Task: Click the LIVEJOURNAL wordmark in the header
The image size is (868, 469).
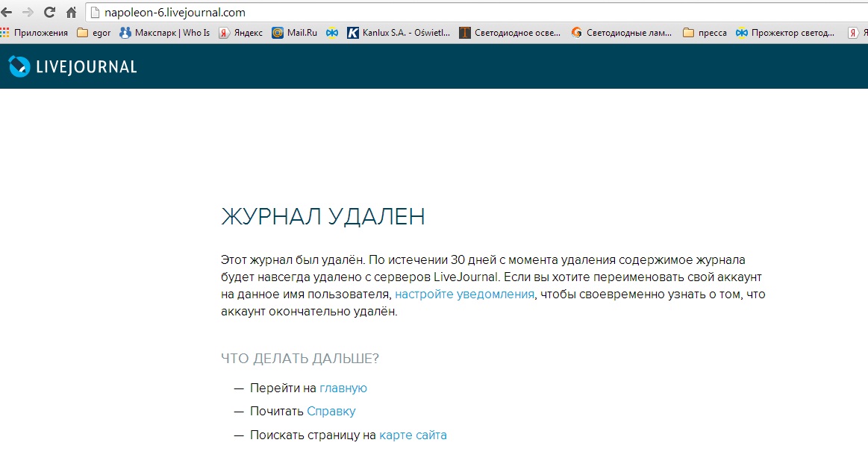Action: (87, 67)
